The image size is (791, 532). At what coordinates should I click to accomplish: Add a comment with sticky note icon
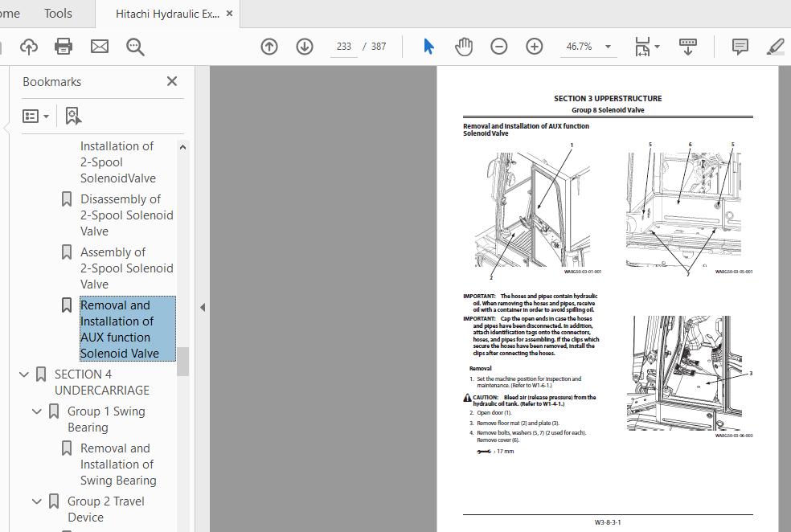(740, 47)
